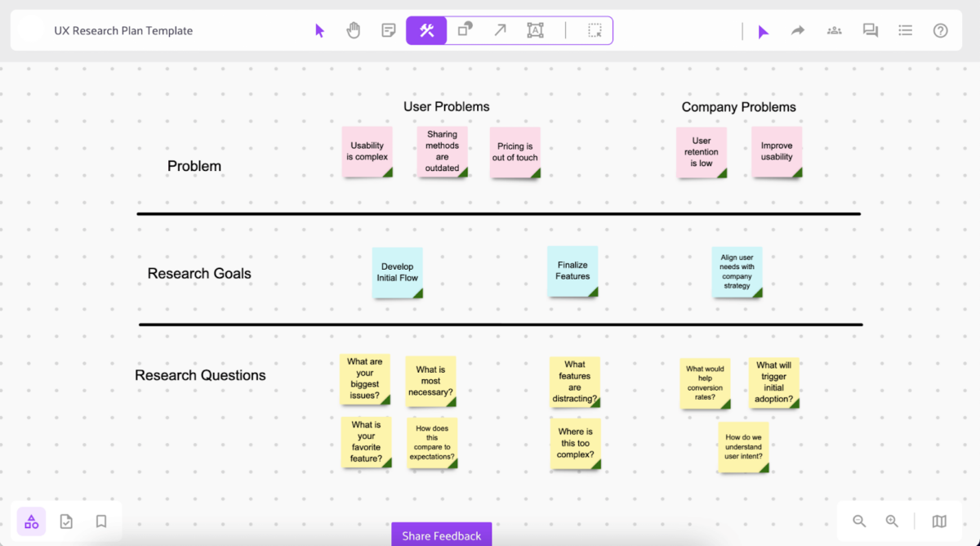The height and width of the screenshot is (546, 980).
Task: Open the purple tools (wrench) menu
Action: click(x=425, y=29)
